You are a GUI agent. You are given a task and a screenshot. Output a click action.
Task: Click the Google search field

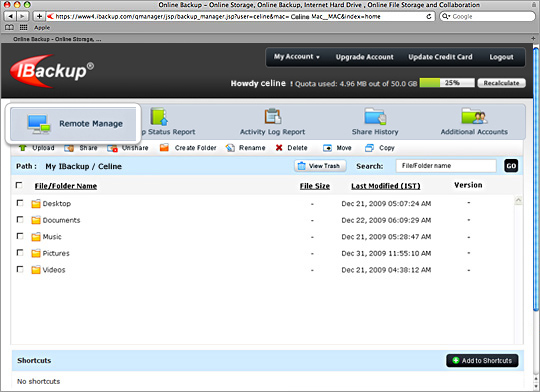(487, 16)
